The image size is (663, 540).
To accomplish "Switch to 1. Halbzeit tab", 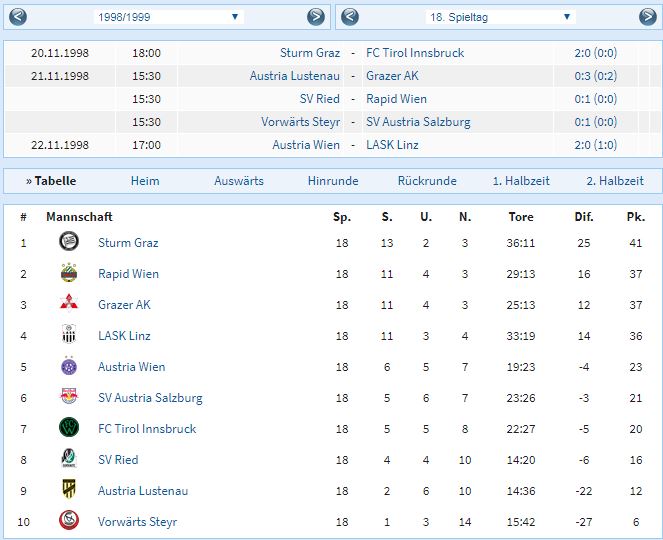I will (521, 181).
